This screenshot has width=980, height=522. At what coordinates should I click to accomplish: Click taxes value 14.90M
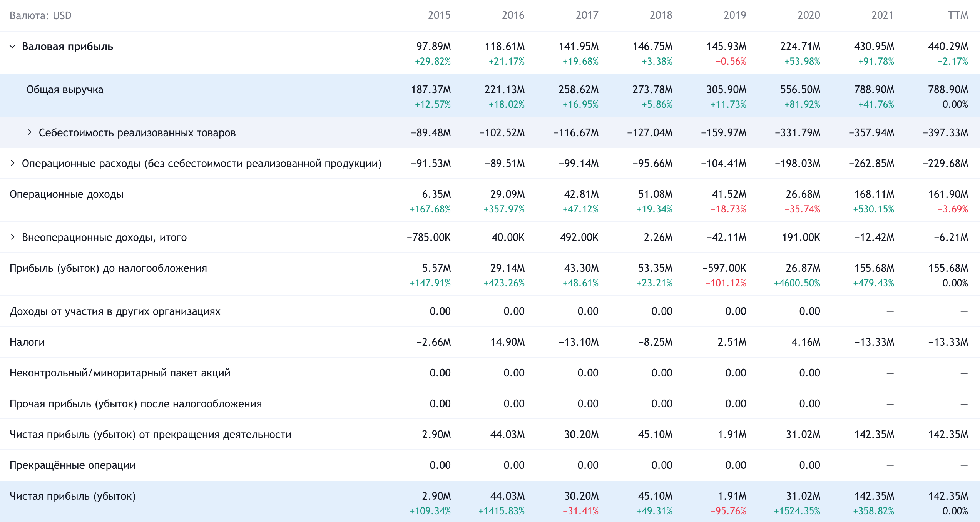point(507,342)
